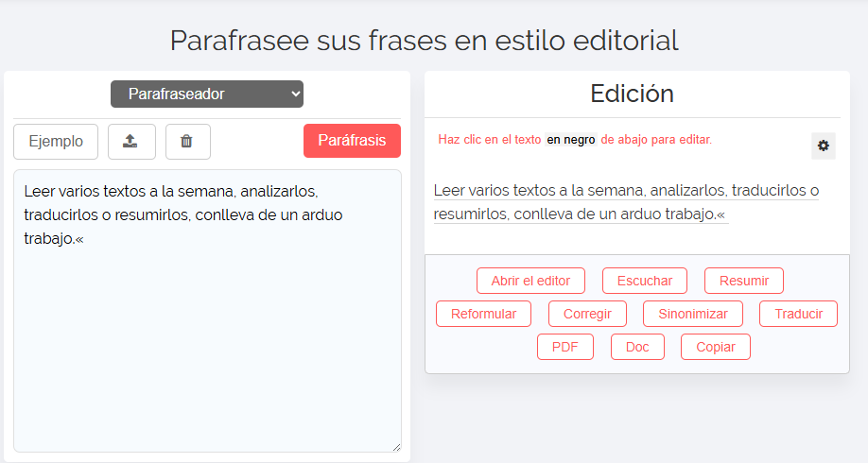The image size is (868, 463).
Task: Click the Ejemplo button
Action: click(x=56, y=142)
